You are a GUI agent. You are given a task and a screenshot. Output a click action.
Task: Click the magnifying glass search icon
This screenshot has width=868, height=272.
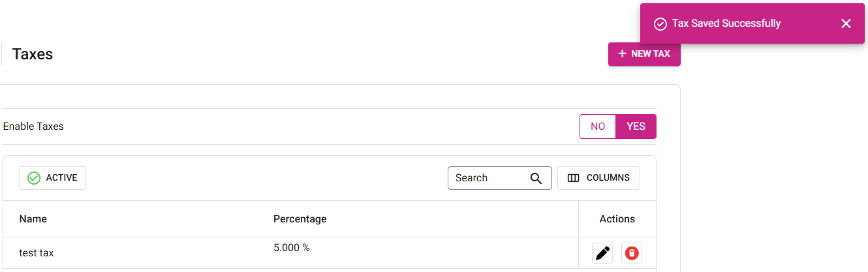[x=536, y=178]
